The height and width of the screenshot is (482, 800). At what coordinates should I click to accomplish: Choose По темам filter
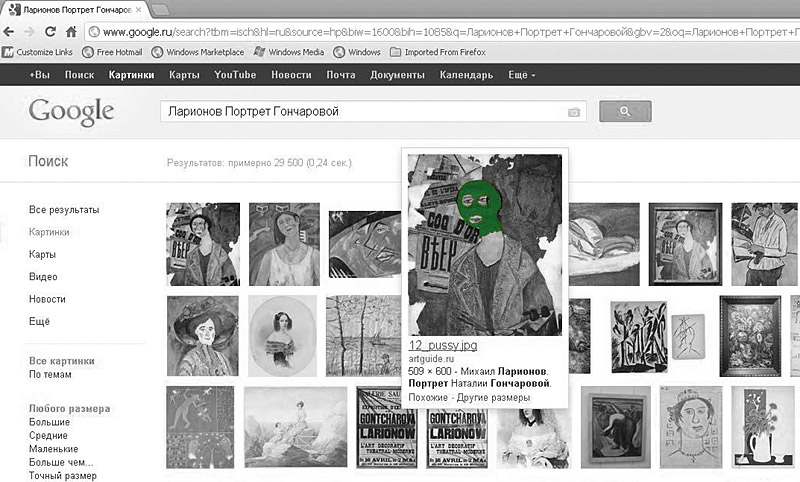coord(50,374)
